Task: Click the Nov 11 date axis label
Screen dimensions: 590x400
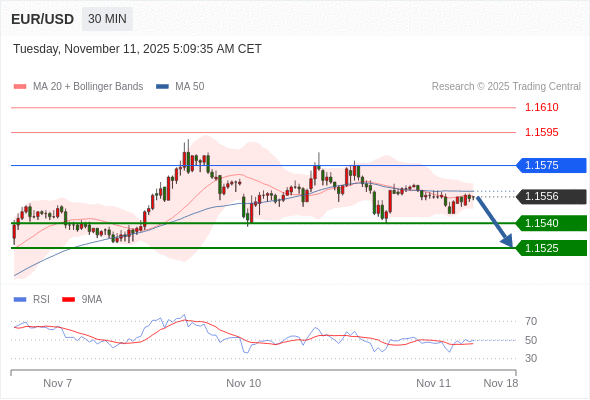Action: [433, 383]
